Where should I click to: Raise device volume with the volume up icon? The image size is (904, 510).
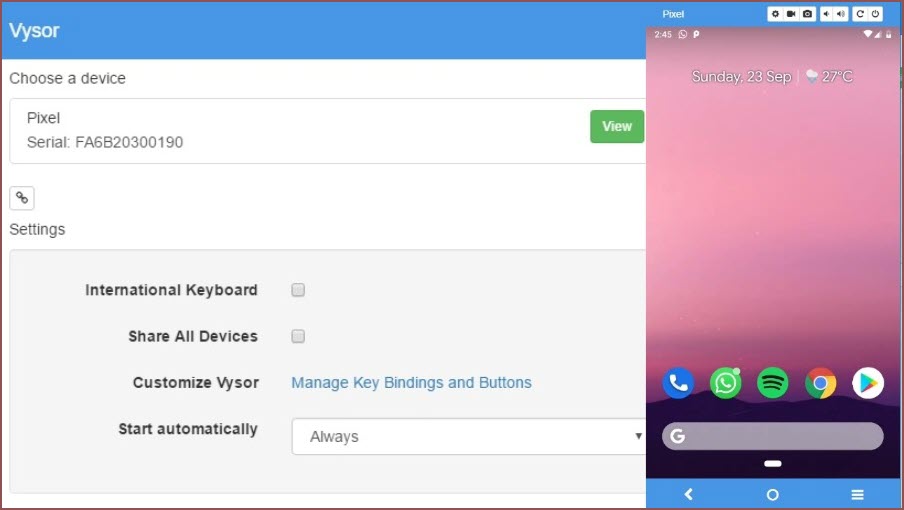(x=841, y=14)
